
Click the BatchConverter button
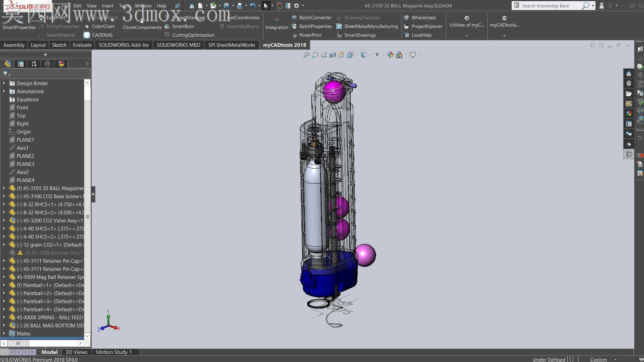(x=312, y=17)
